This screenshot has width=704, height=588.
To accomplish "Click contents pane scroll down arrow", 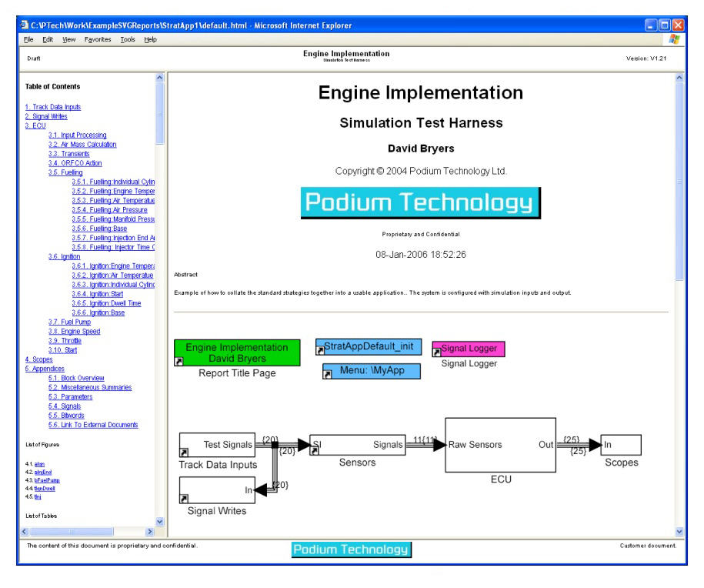I will tap(160, 522).
